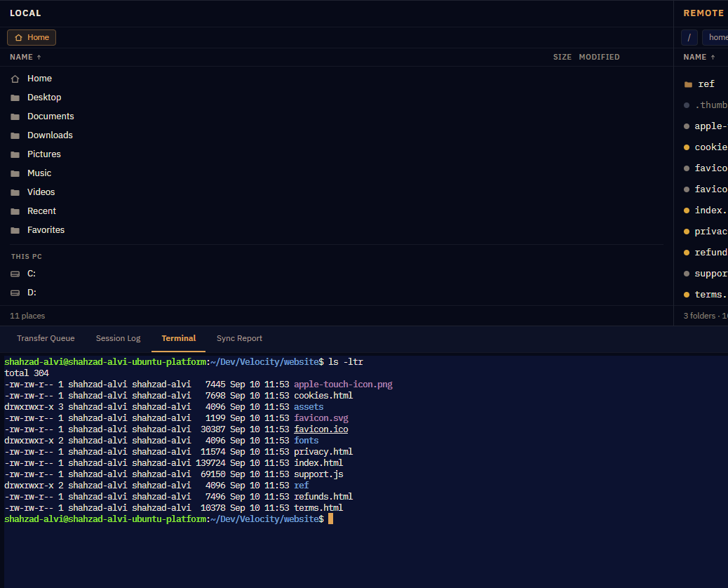Click the folder icon beside Favorites

click(x=15, y=230)
